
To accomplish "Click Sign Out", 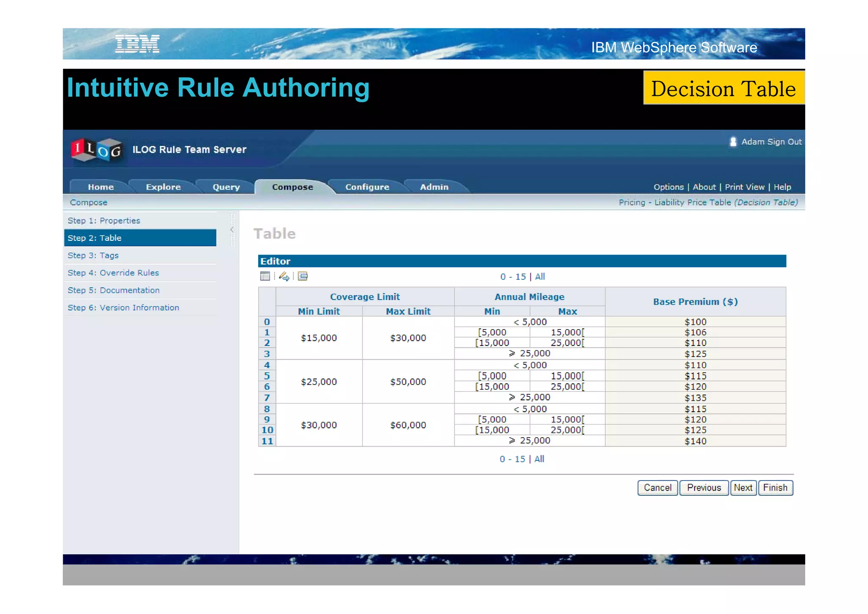I will click(x=784, y=142).
